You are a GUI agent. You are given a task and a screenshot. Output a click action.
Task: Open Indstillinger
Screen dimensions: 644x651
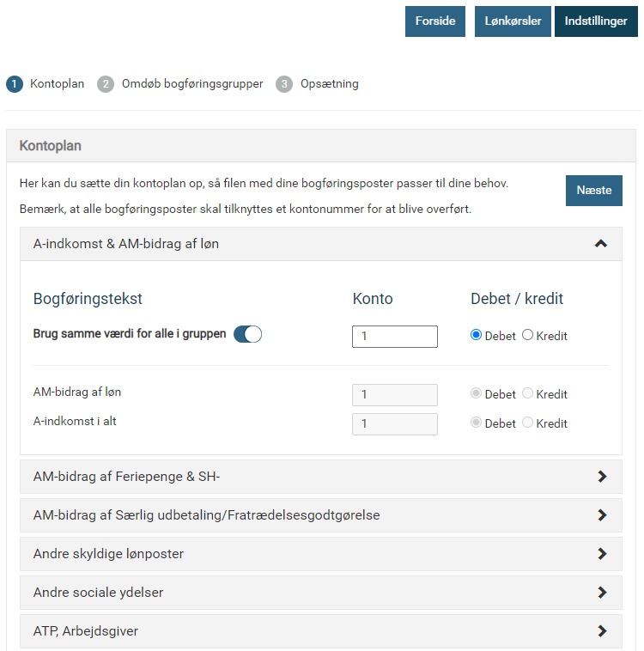click(596, 21)
